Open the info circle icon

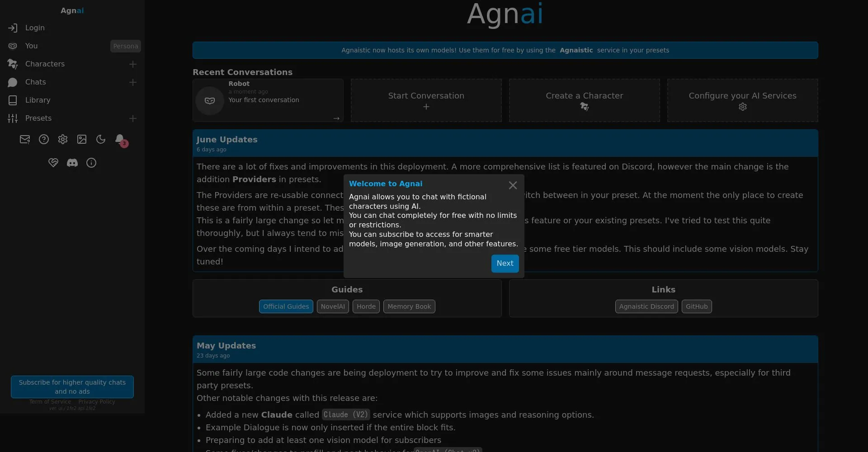91,163
